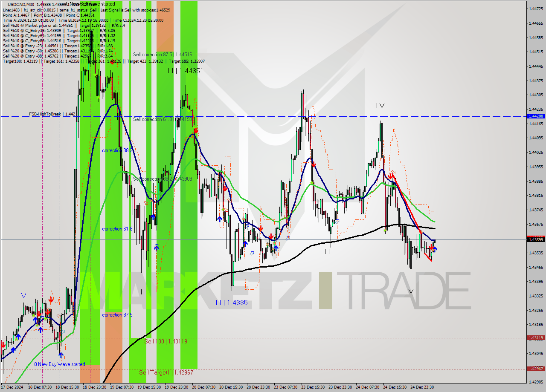This screenshot has height=392, width=546.
Task: Select the 'Sell %10 @ Entry -23' row
Action: point(58,46)
